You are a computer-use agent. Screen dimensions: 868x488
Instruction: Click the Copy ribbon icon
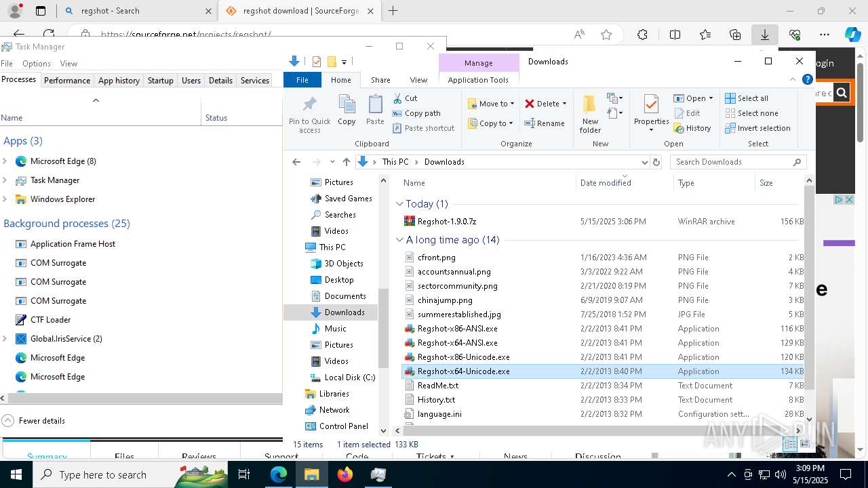(x=347, y=110)
